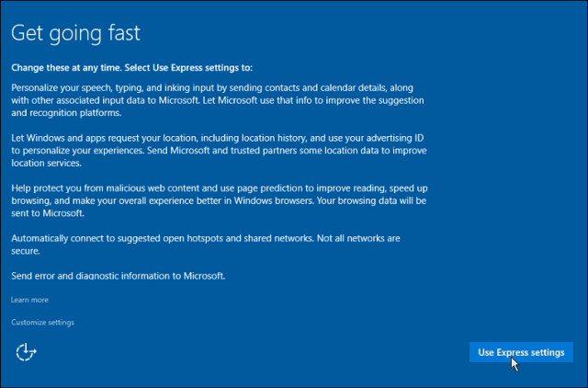The image size is (588, 388).
Task: Select text 'Automatically connect to suggested open hotspots'
Action: coord(117,239)
